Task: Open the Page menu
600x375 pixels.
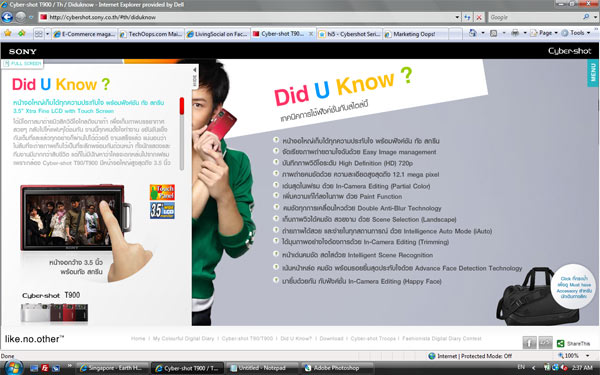Action: click(544, 33)
